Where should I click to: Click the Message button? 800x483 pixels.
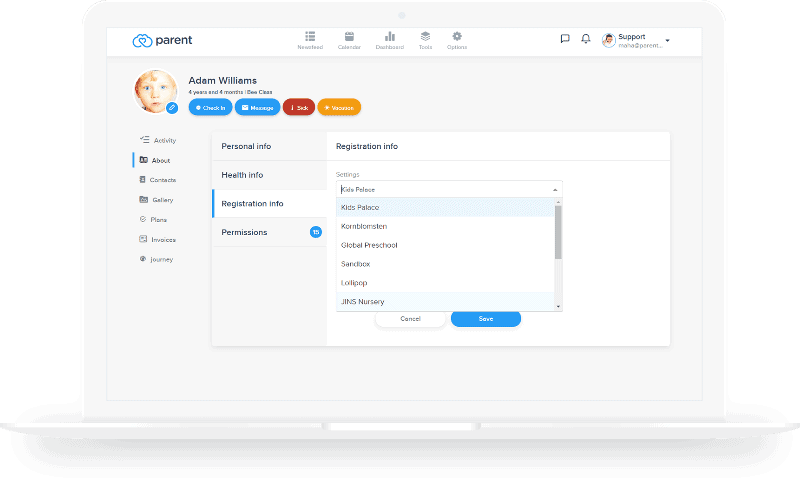257,107
